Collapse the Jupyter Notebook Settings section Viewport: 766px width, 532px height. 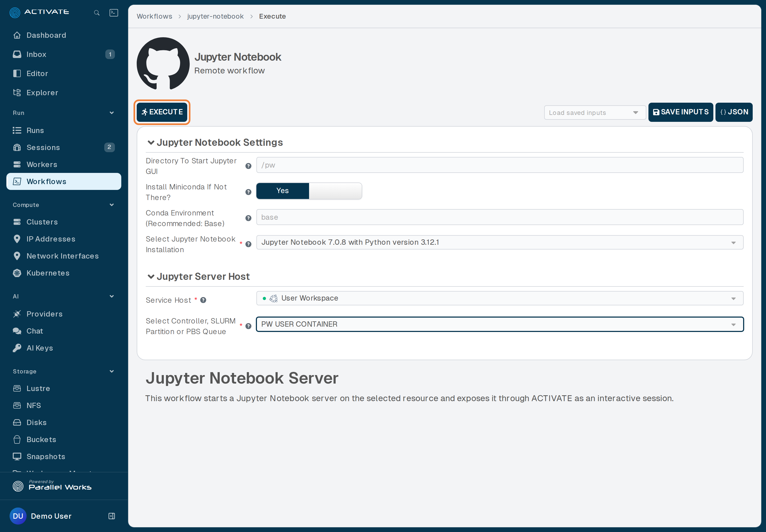pyautogui.click(x=151, y=143)
